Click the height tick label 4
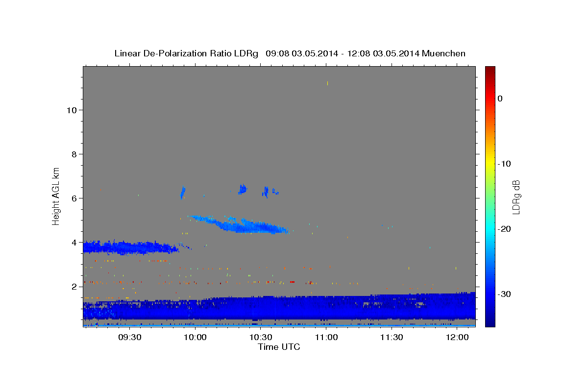 coord(74,243)
